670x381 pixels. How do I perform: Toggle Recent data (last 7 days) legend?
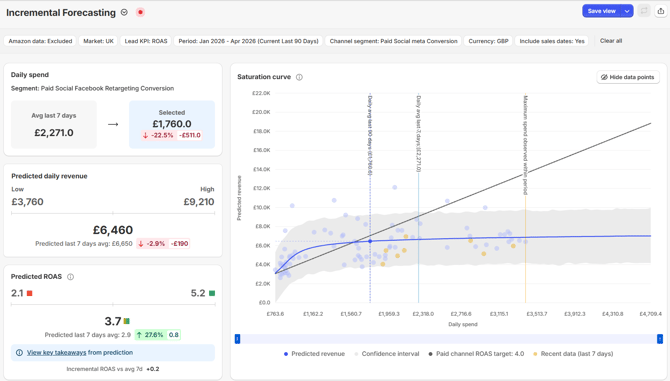tap(573, 354)
